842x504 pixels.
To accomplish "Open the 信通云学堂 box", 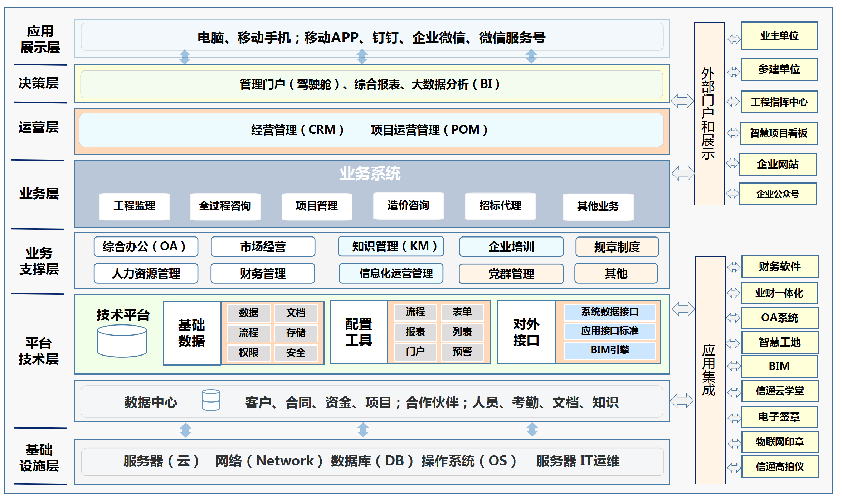I will point(780,391).
